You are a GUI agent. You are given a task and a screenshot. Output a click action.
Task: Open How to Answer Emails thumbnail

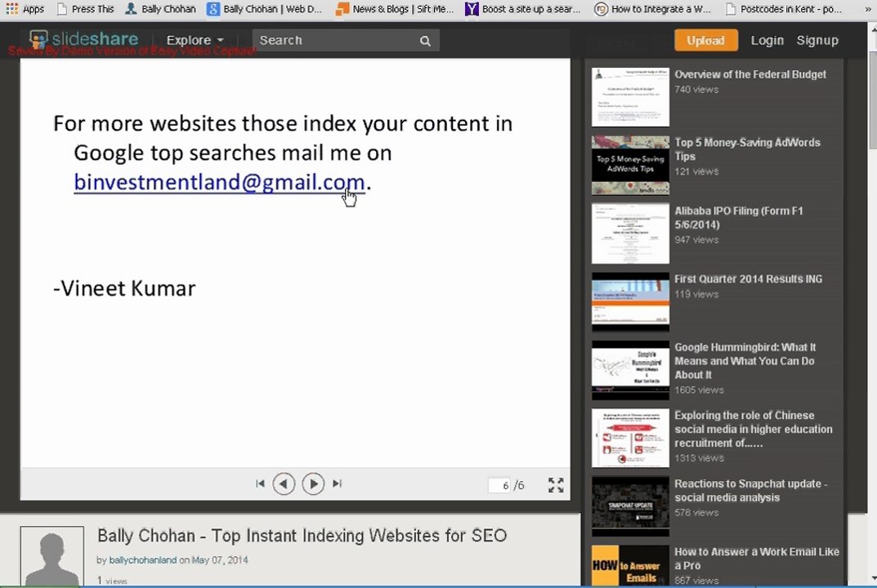pos(630,565)
